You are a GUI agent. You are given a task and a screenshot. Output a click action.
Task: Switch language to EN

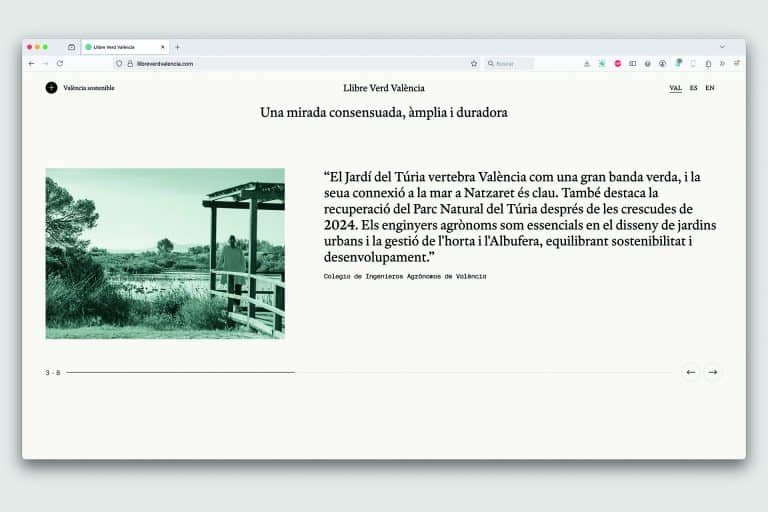point(710,88)
